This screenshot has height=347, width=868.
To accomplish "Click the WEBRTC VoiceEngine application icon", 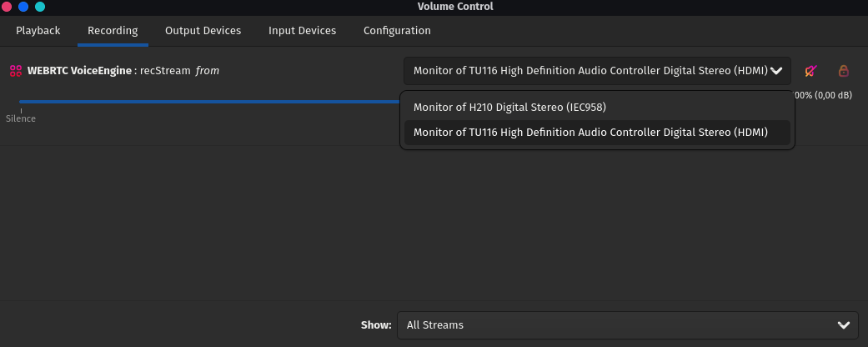I will pos(15,71).
